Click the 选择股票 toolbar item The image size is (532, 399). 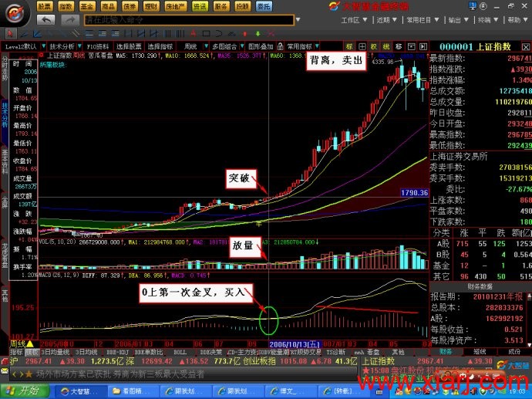pos(129,46)
